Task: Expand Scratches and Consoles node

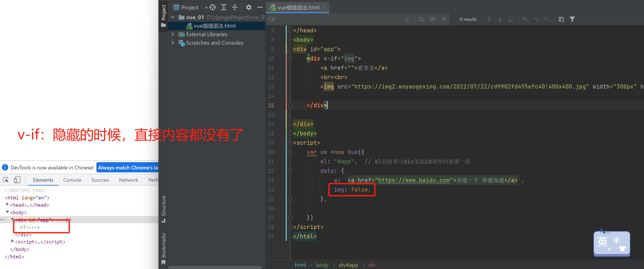Action: [x=173, y=43]
